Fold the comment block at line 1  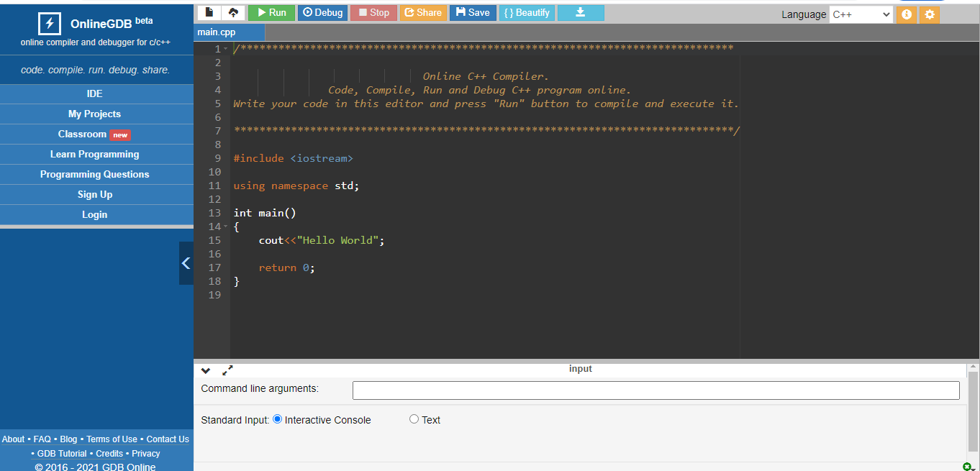coord(226,49)
